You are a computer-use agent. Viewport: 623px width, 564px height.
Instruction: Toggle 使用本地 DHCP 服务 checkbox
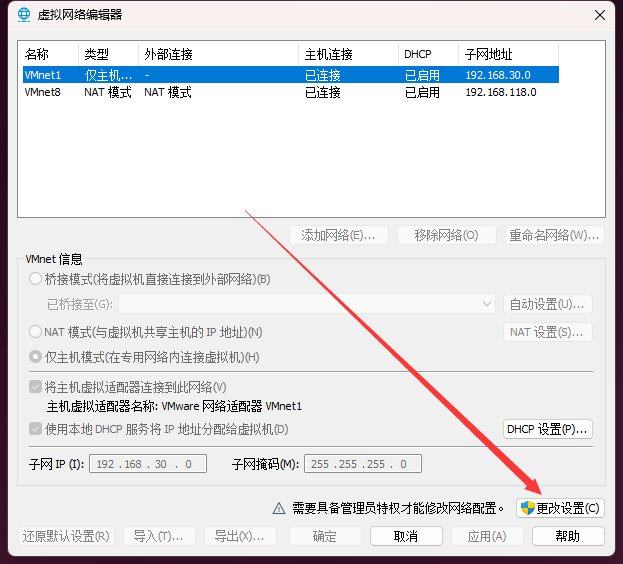click(35, 429)
